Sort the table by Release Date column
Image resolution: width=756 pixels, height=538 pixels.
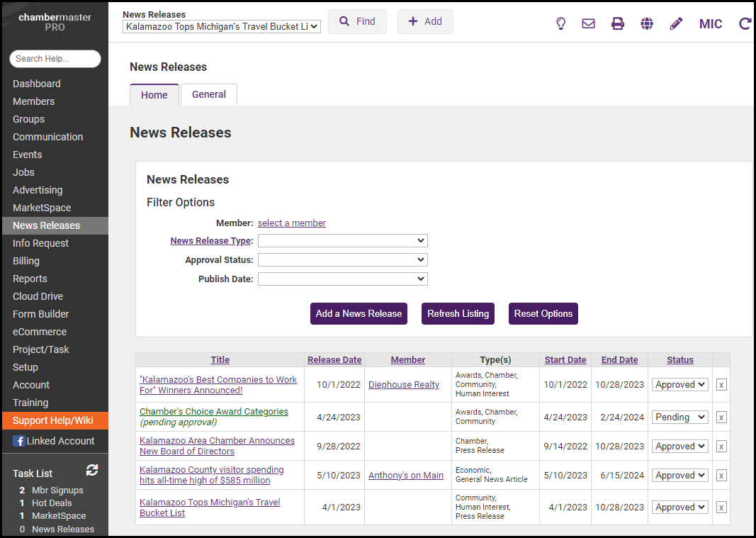coord(334,360)
